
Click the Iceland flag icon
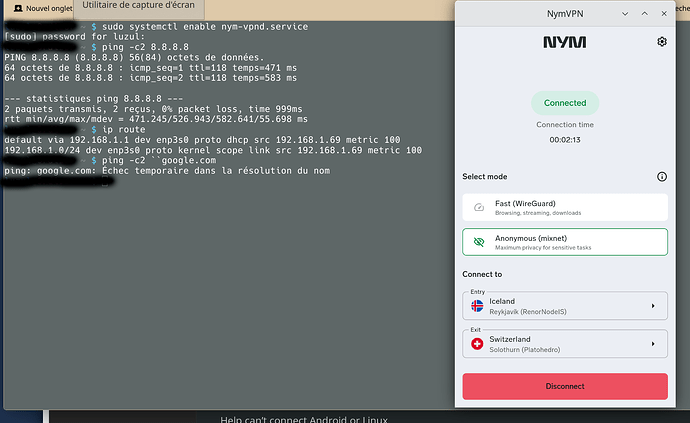(477, 306)
